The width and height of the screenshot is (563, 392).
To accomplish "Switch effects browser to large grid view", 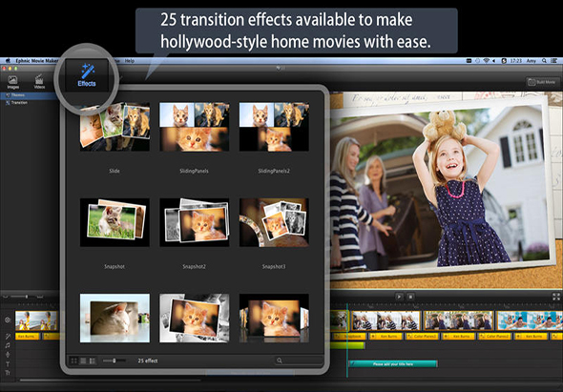I will click(83, 361).
